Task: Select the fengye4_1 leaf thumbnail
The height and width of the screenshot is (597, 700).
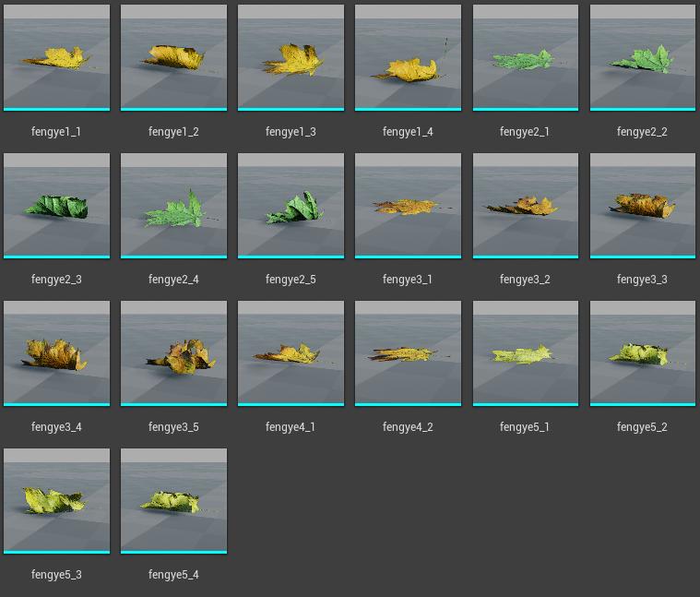Action: (x=291, y=353)
